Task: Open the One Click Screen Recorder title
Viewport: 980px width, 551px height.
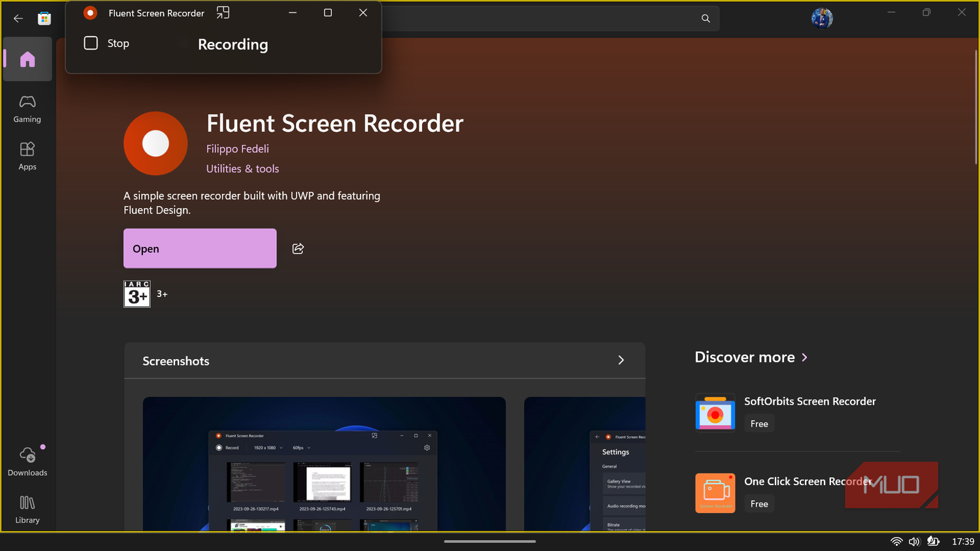Action: coord(808,481)
